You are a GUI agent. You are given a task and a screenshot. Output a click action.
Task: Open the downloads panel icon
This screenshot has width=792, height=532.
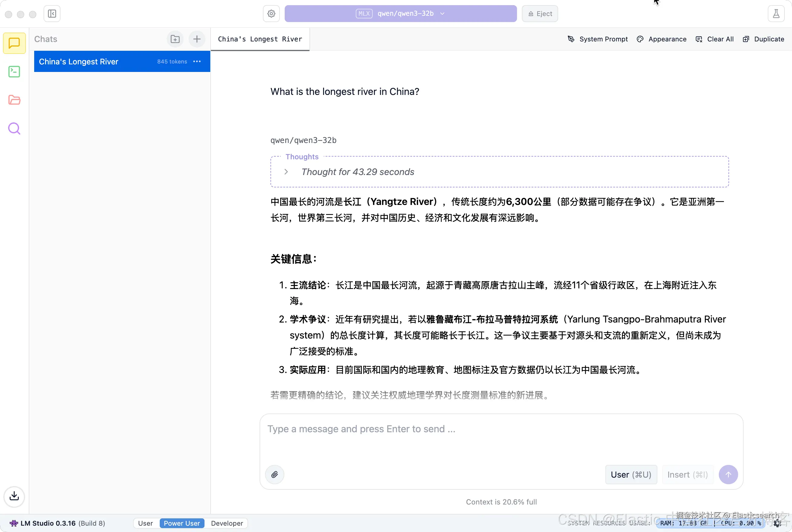click(x=14, y=496)
